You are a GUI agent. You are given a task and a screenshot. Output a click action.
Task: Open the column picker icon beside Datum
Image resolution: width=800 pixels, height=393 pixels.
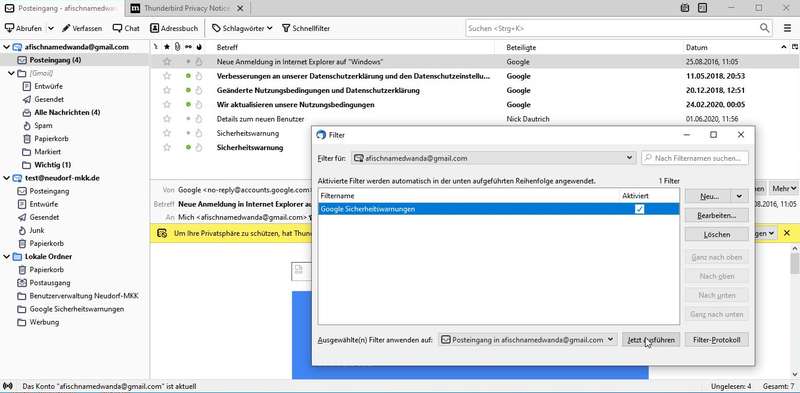(795, 47)
